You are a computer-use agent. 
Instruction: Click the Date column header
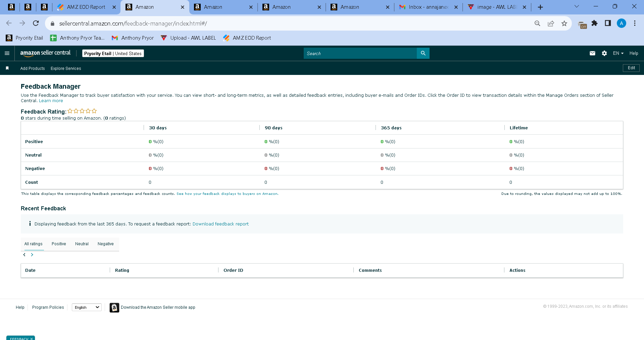pos(30,270)
